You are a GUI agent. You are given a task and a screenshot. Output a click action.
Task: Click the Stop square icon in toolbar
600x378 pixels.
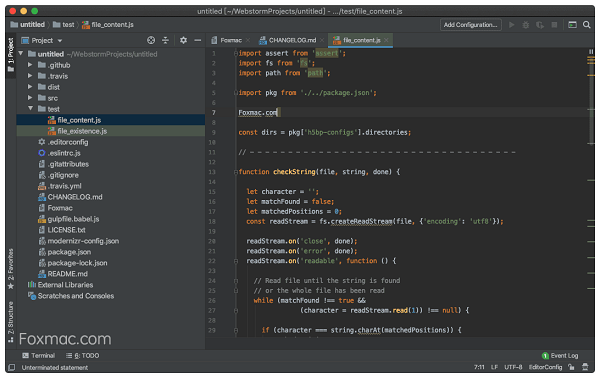tap(554, 25)
